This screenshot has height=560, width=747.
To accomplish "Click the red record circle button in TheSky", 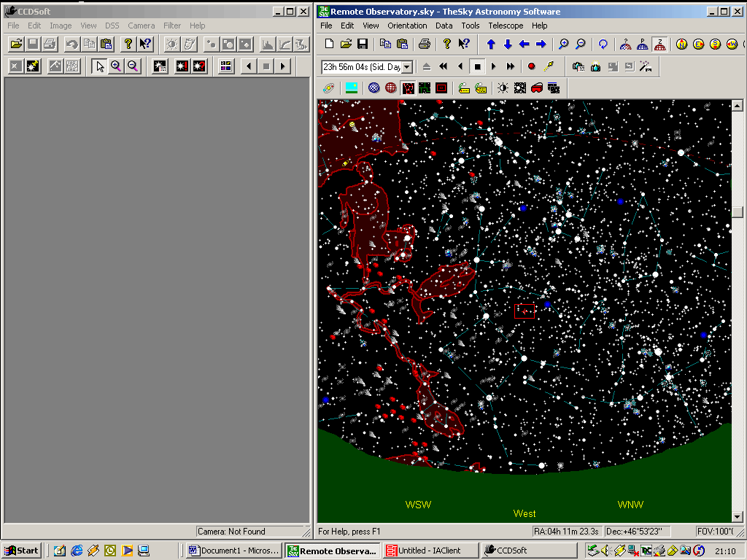I will [532, 66].
